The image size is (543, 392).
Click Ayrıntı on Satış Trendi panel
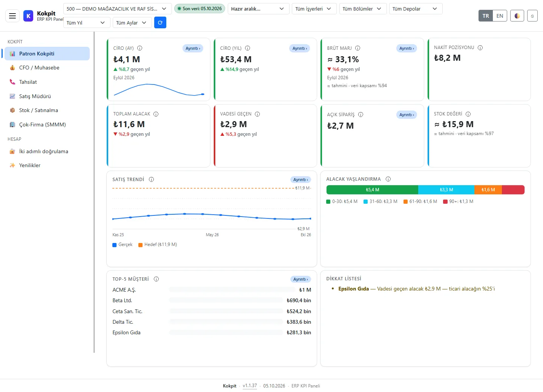click(x=301, y=180)
